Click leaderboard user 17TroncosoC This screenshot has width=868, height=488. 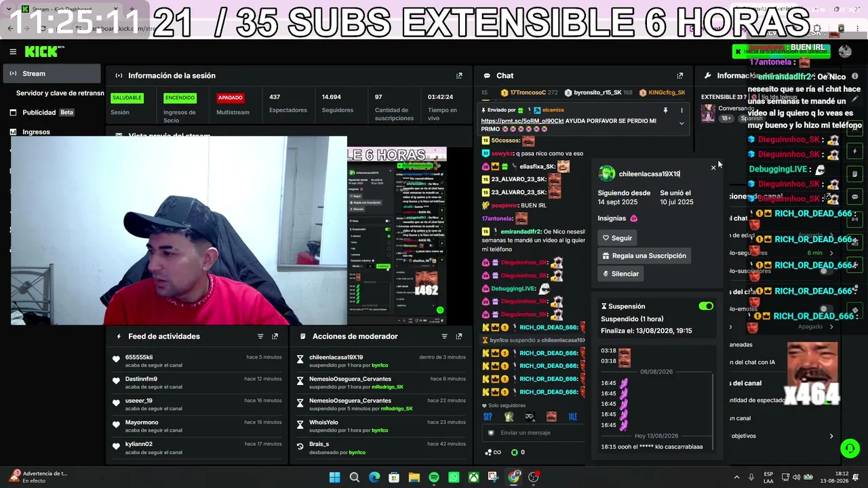tap(528, 92)
